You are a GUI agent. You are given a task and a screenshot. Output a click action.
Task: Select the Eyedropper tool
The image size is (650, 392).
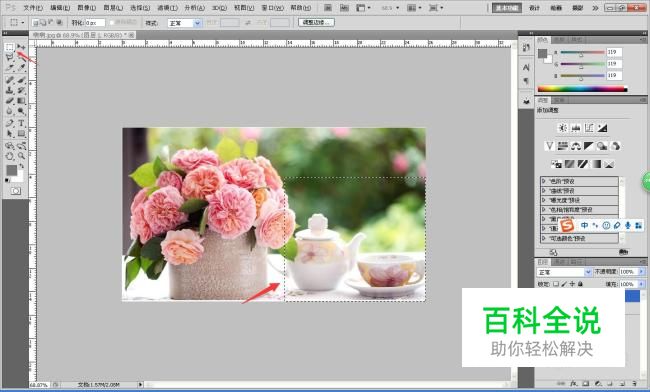point(21,68)
